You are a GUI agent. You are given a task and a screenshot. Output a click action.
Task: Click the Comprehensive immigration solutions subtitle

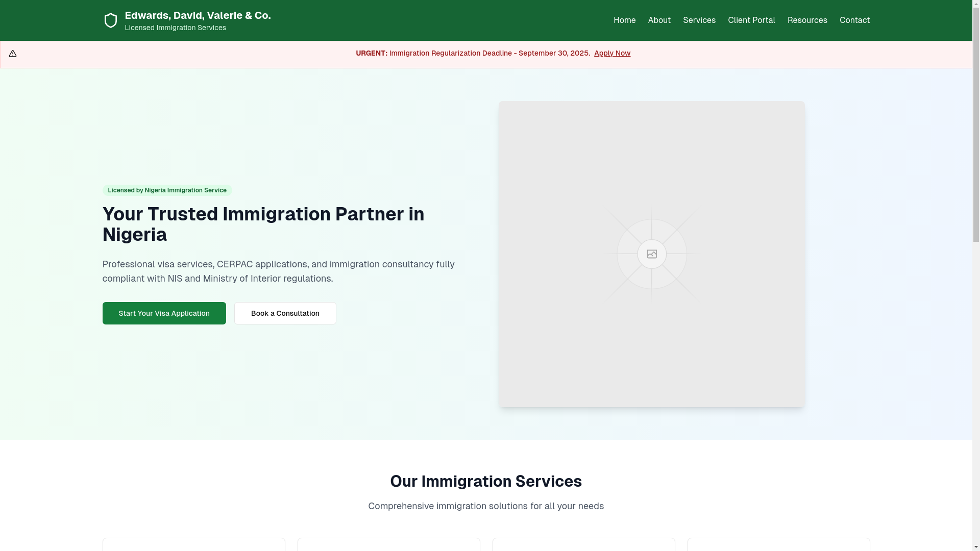click(486, 506)
